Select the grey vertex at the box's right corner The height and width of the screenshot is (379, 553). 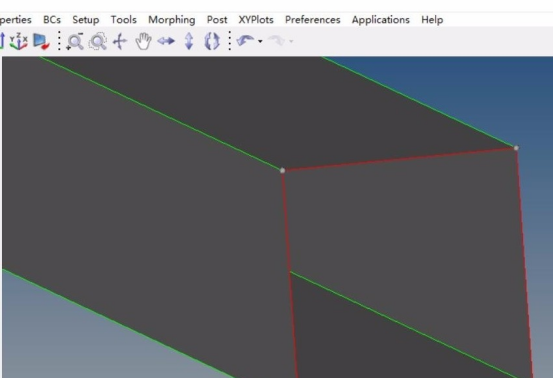point(516,148)
